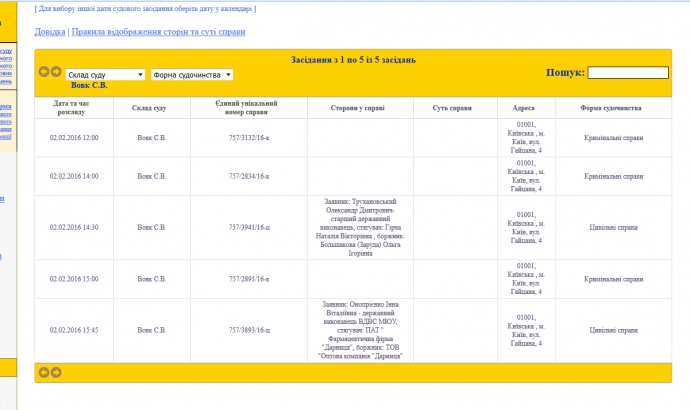Click the bottom previous-page arrow icon
The height and width of the screenshot is (410, 690).
pos(43,372)
